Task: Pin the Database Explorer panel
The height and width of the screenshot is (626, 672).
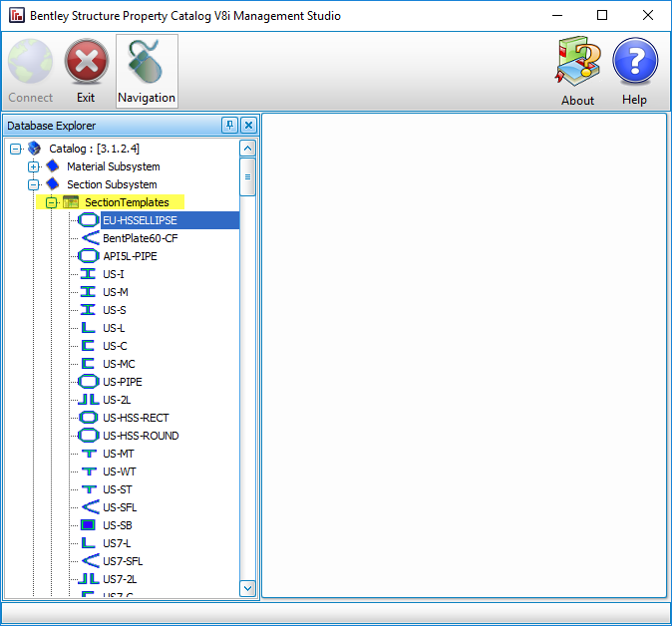Action: click(229, 126)
